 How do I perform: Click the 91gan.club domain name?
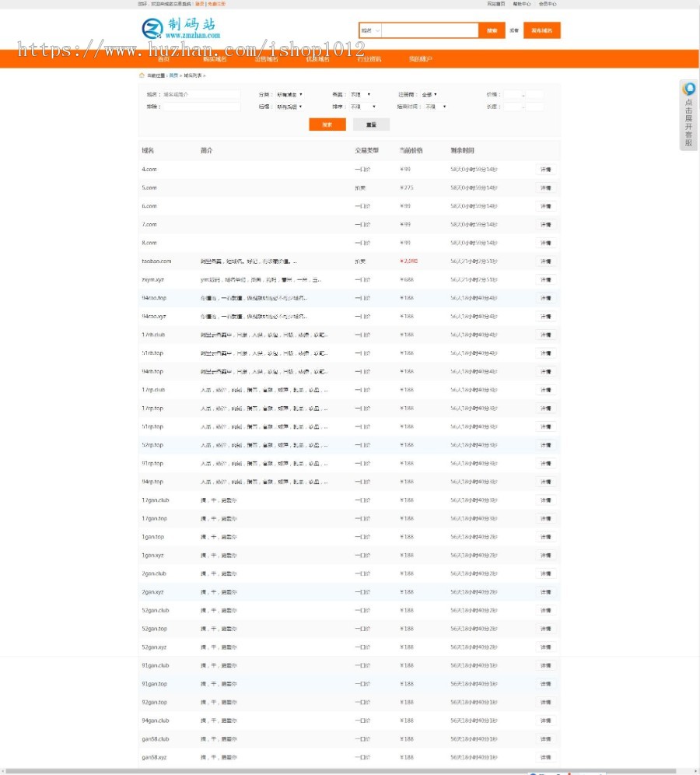155,666
